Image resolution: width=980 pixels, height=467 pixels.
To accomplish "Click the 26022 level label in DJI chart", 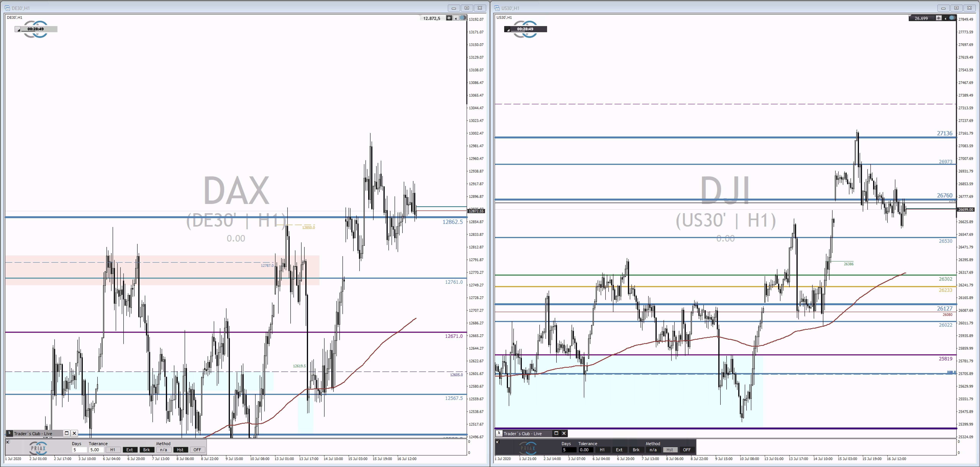I will coord(946,325).
